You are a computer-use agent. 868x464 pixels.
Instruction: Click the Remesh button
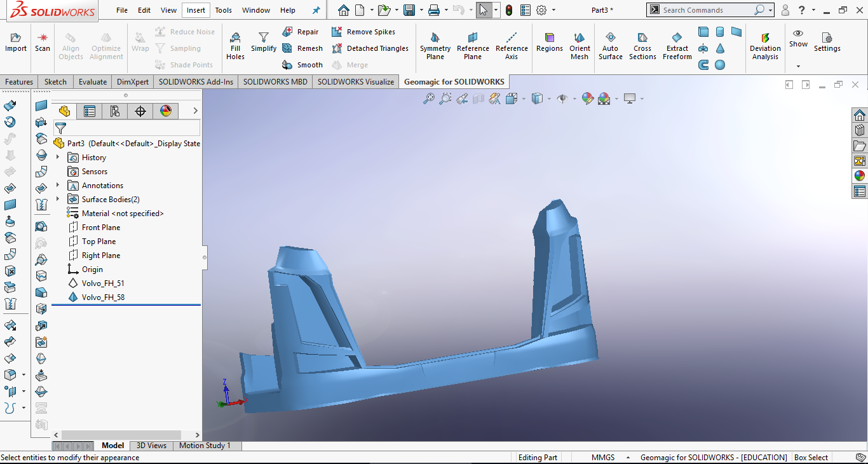click(x=302, y=48)
